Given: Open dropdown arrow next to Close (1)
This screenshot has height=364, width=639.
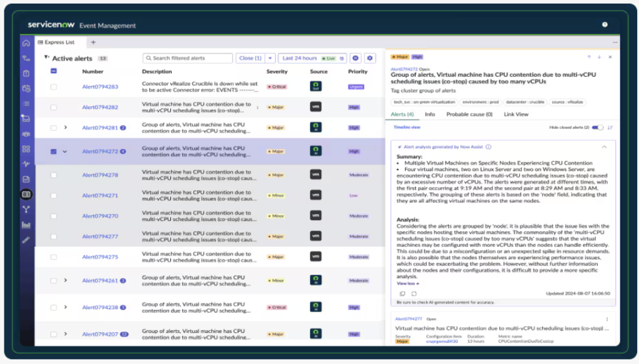Looking at the screenshot, I should point(270,58).
